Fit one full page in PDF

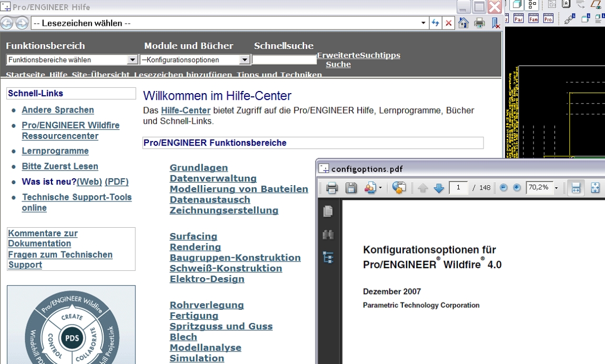[596, 188]
